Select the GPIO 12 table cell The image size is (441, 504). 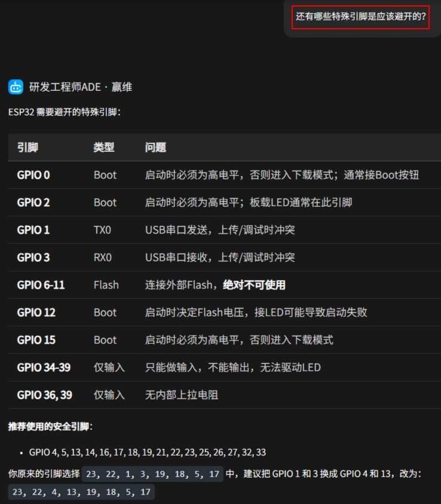(x=36, y=313)
